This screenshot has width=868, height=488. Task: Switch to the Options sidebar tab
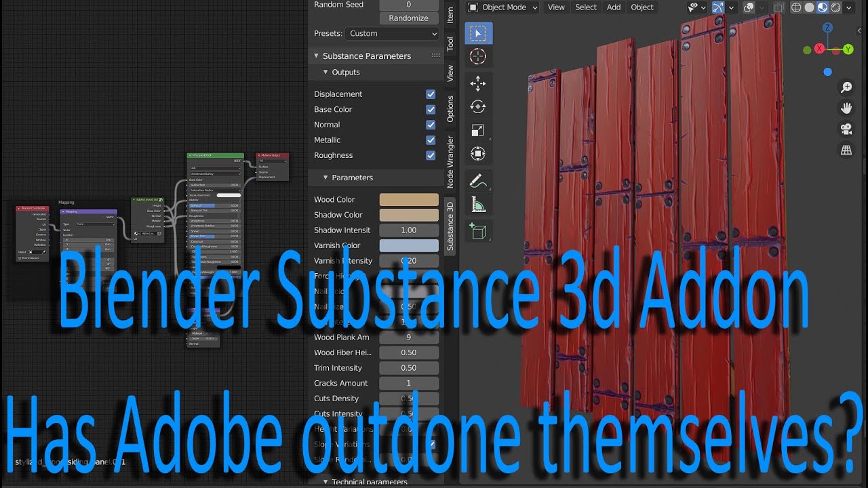tap(450, 108)
